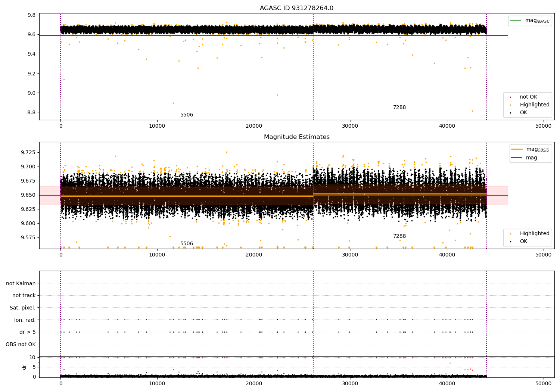560x392 pixels.
Task: Click the 40000 x-axis tick under bottom plot
Action: point(447,384)
